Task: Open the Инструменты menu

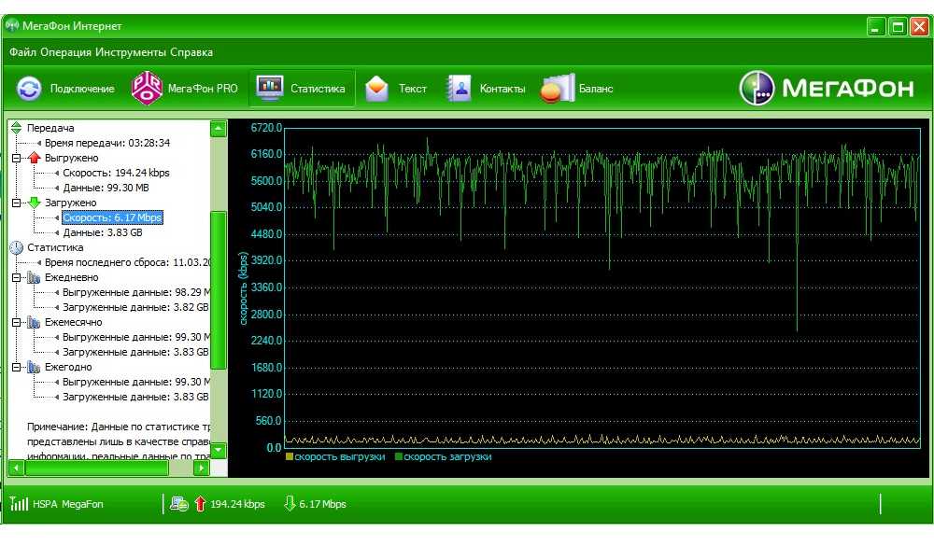Action: click(131, 52)
